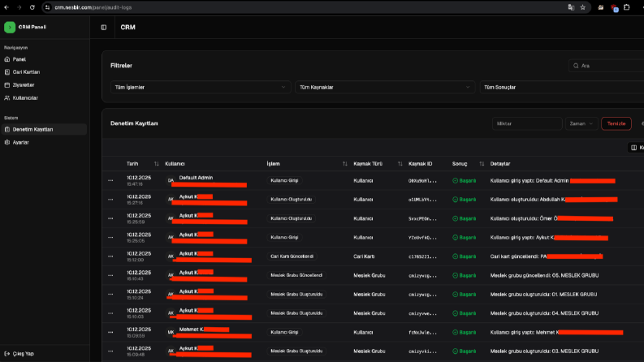Reload the page with the refresh icon
644x362 pixels.
32,7
